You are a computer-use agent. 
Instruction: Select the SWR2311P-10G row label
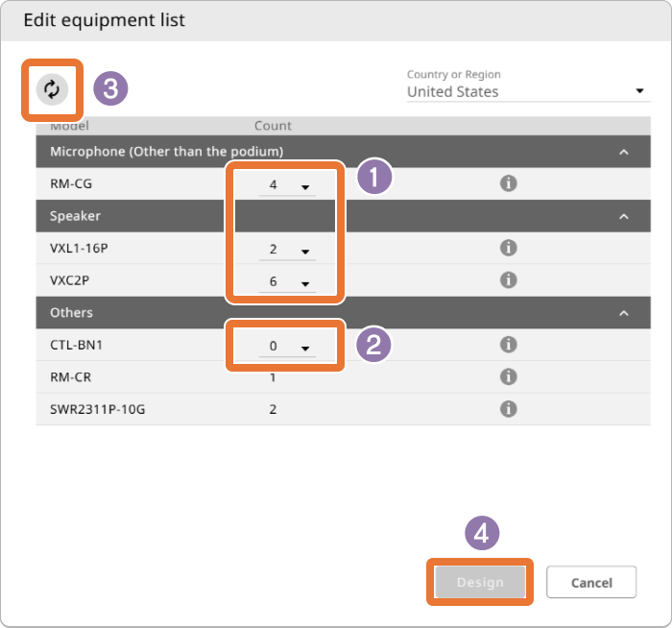point(98,409)
